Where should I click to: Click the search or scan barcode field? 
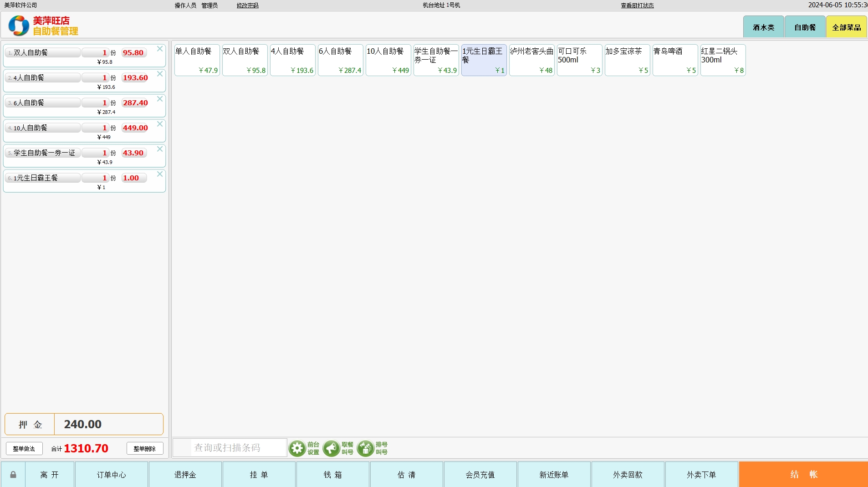pyautogui.click(x=230, y=448)
